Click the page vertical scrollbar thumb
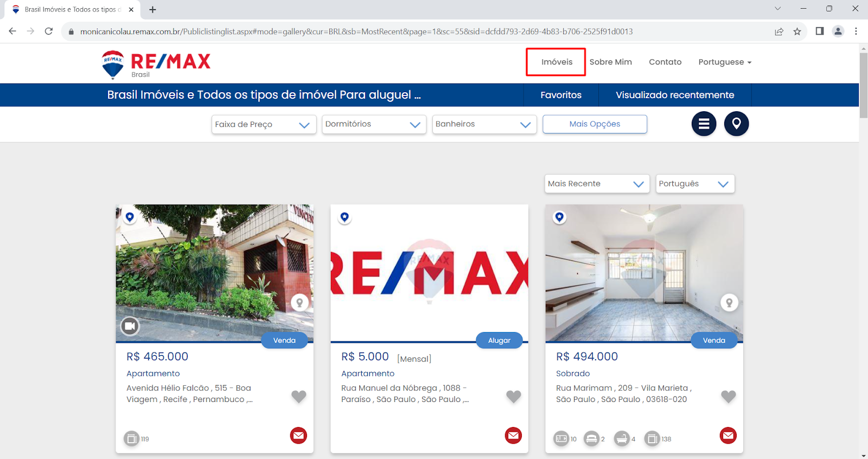 [x=863, y=85]
